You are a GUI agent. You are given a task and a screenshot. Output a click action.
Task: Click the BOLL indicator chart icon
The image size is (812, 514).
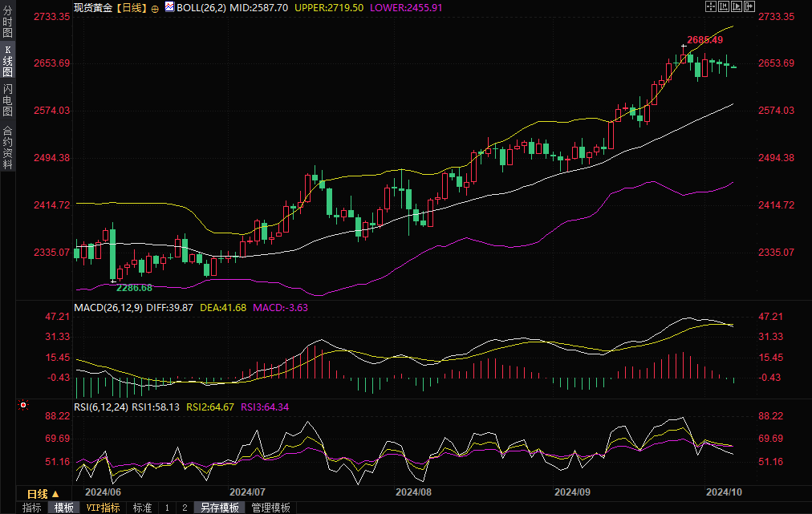click(169, 6)
